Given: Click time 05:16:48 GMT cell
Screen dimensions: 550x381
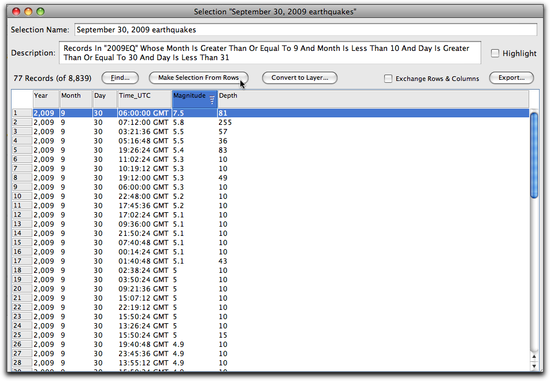Looking at the screenshot, I should [x=144, y=141].
